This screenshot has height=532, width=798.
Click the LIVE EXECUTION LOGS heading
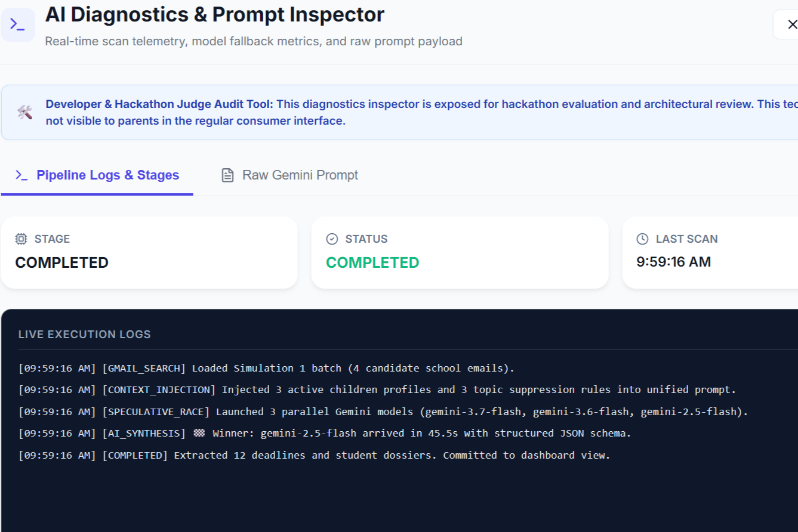click(85, 335)
